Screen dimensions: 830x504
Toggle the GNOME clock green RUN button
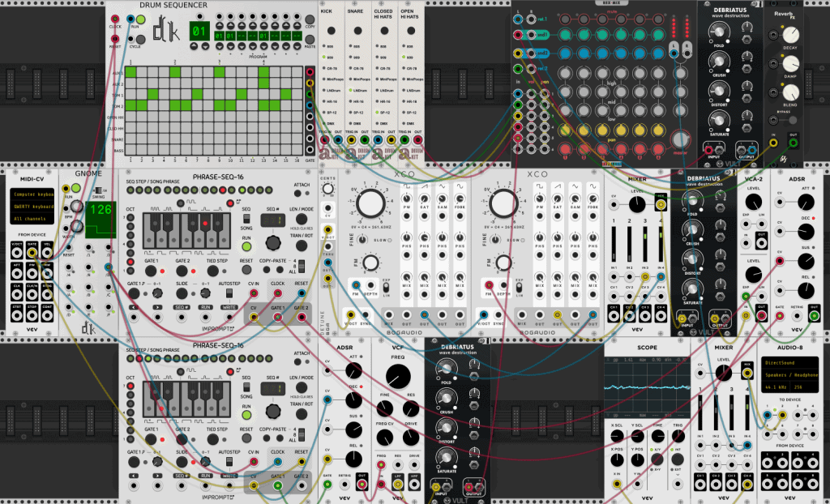[75, 188]
